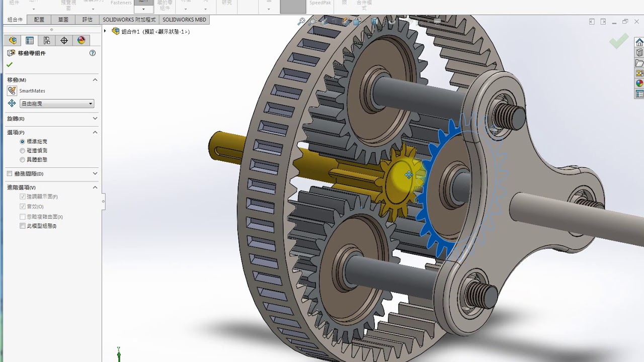
Task: Switch to the 草圖 tab
Action: pos(63,20)
